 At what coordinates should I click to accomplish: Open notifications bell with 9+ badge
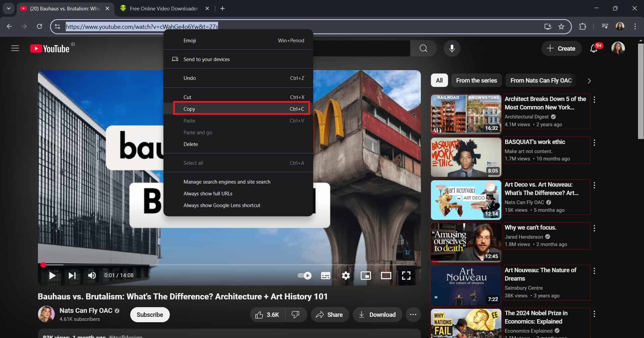tap(594, 49)
